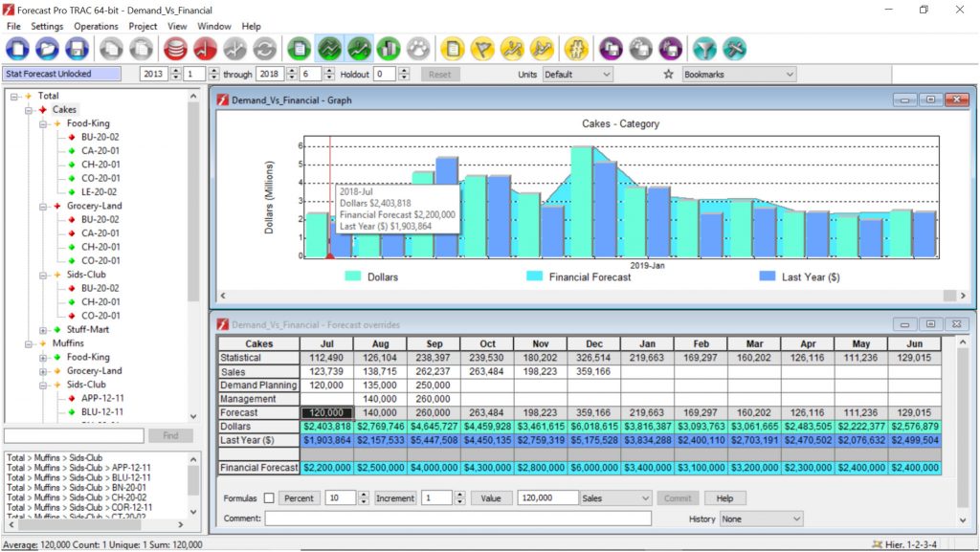Click the gray paw print icon
Screen dimensions: 980x552
pos(418,49)
